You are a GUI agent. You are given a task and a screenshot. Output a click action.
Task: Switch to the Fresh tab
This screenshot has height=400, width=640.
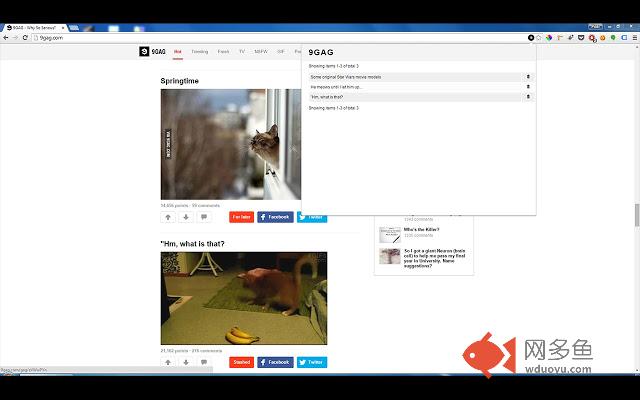point(223,52)
